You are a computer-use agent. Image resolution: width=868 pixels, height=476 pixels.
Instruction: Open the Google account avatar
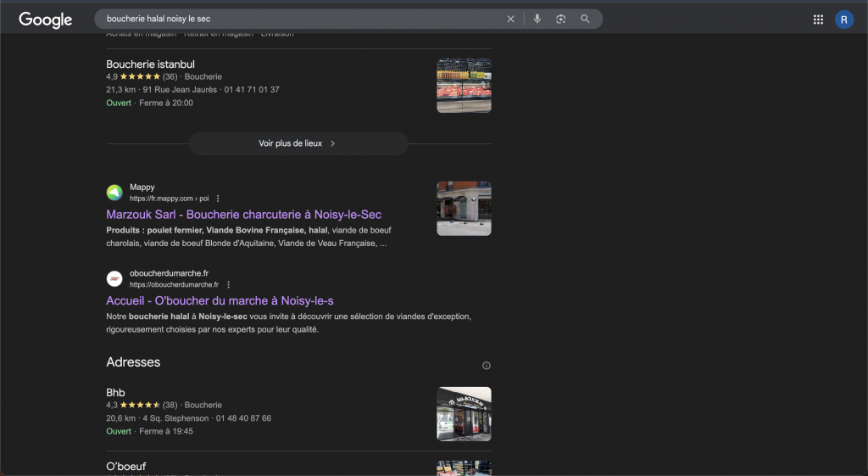pos(843,20)
